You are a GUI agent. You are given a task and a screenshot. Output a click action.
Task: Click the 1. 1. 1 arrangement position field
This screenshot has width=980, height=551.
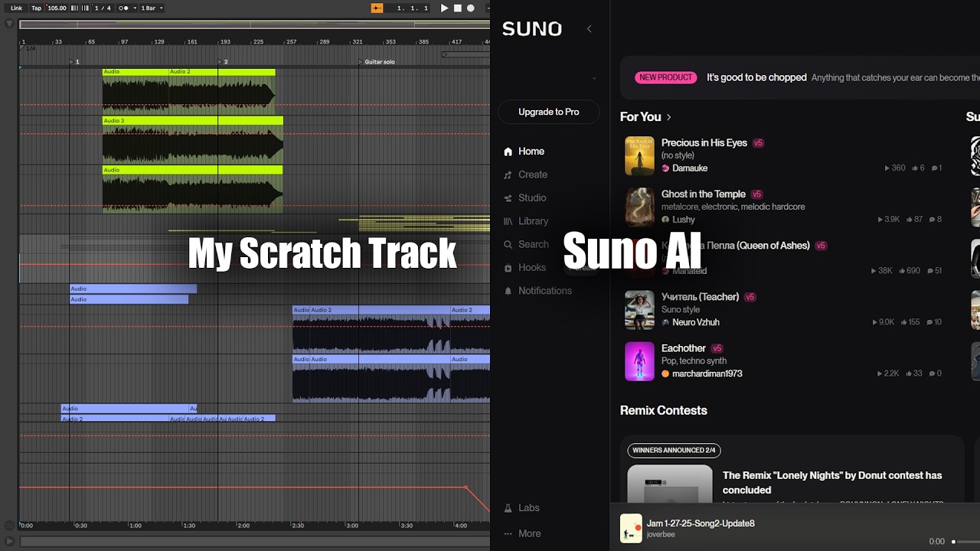click(407, 8)
